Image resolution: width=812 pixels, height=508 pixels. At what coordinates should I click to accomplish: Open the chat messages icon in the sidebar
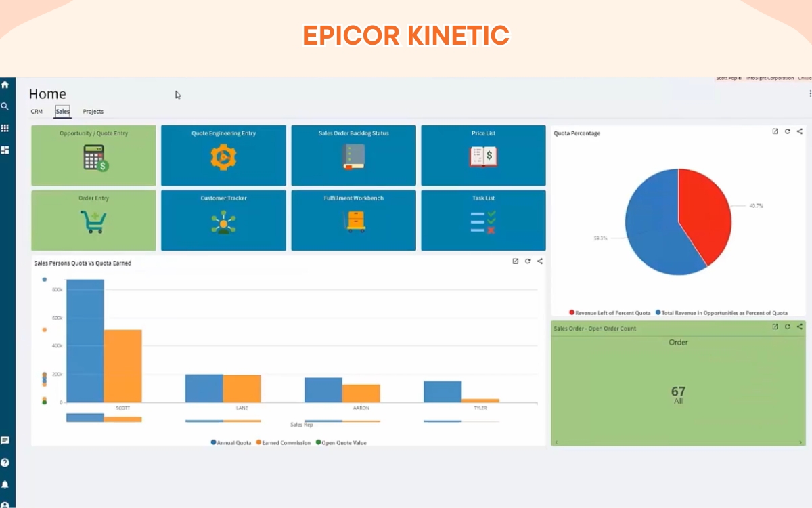(5, 440)
